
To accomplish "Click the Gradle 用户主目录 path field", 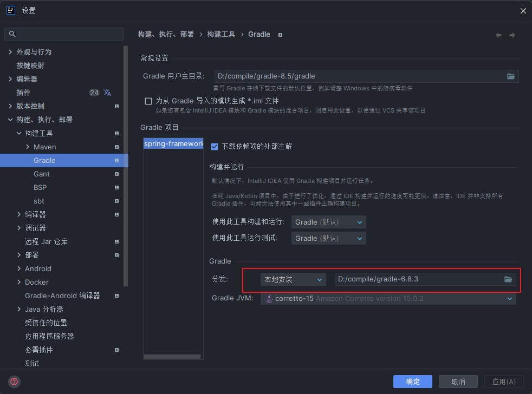I will pyautogui.click(x=366, y=76).
